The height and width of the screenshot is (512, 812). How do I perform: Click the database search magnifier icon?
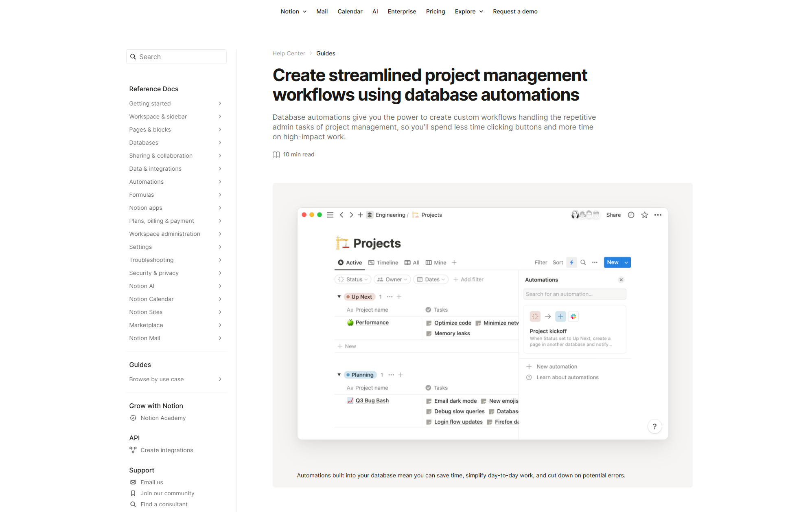583,263
